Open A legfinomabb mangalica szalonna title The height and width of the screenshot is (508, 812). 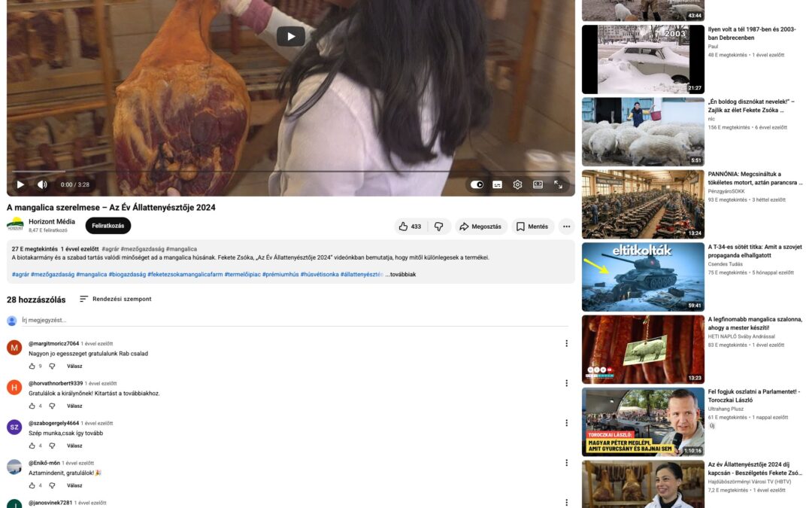(755, 324)
